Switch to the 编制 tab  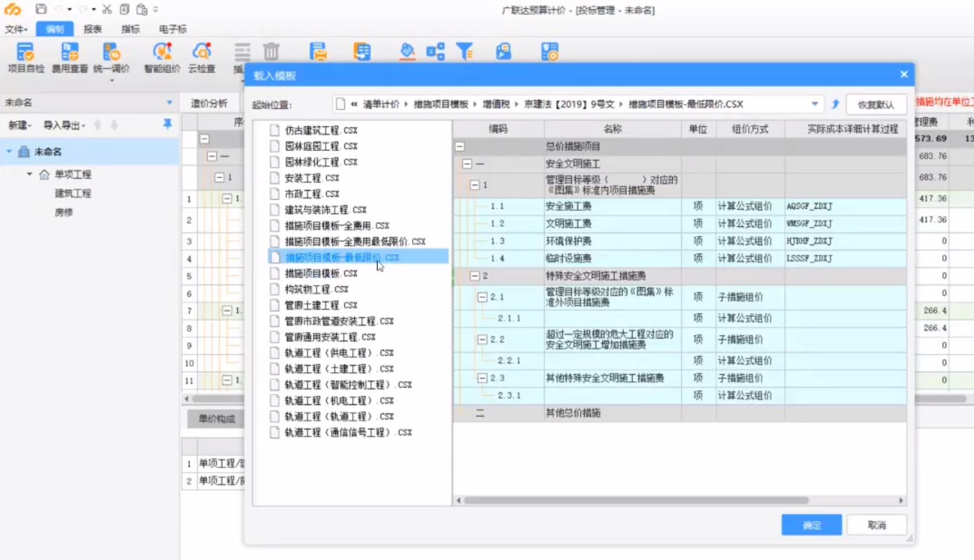[54, 29]
